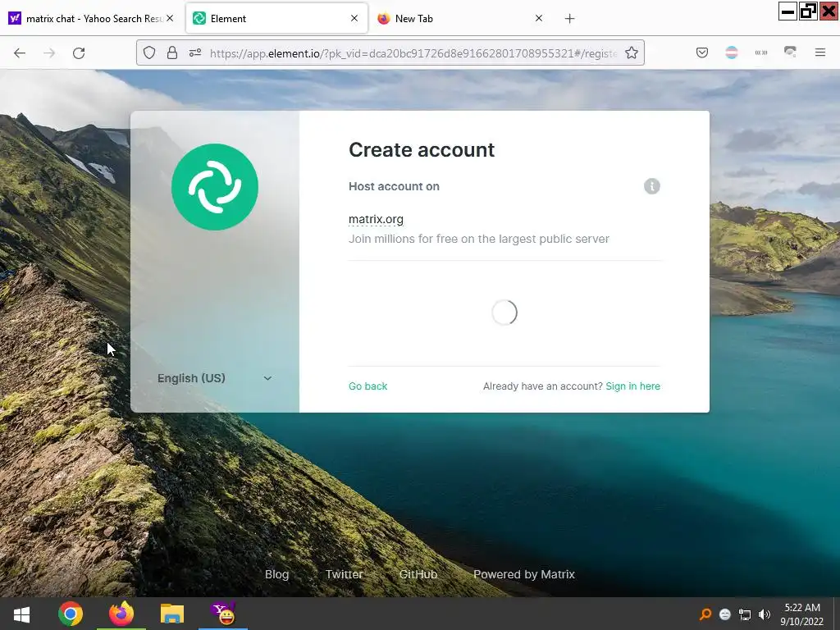Restore down the browser window
The image size is (840, 630).
(x=808, y=11)
